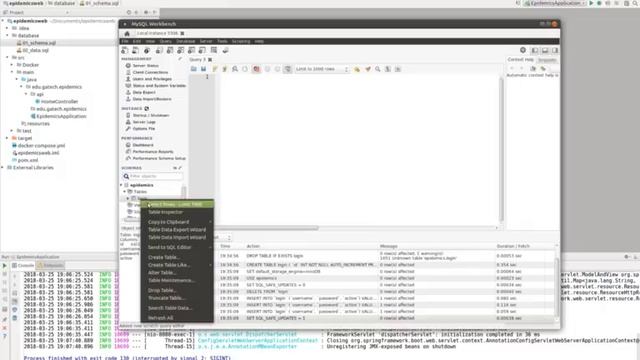
Task: Open the File menu in Workbench
Action: click(x=125, y=41)
